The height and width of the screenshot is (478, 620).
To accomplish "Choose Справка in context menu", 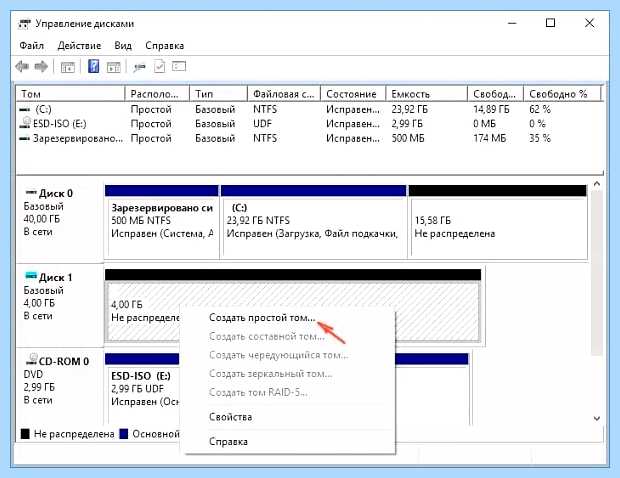I will (228, 442).
